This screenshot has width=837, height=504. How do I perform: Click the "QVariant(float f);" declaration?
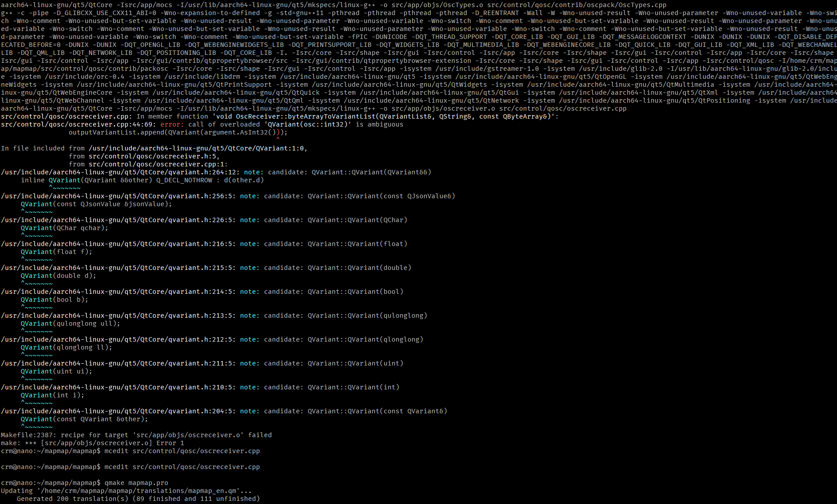tap(56, 252)
